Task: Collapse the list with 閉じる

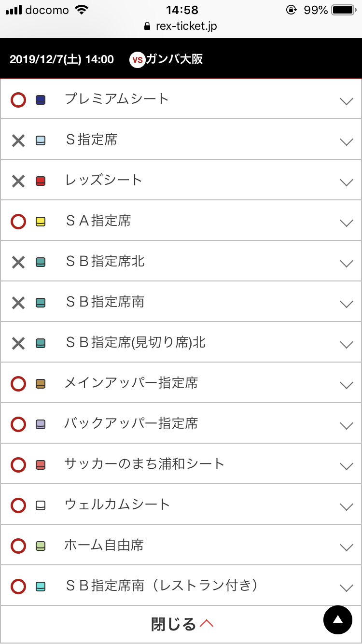Action: click(181, 624)
